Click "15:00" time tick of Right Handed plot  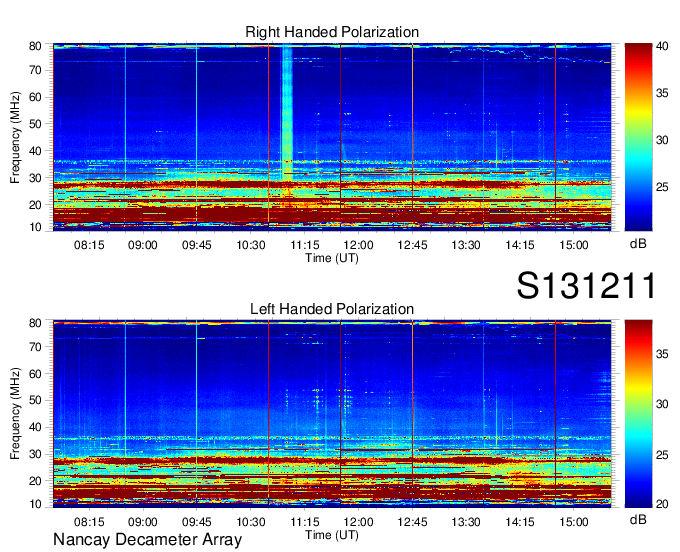point(574,245)
